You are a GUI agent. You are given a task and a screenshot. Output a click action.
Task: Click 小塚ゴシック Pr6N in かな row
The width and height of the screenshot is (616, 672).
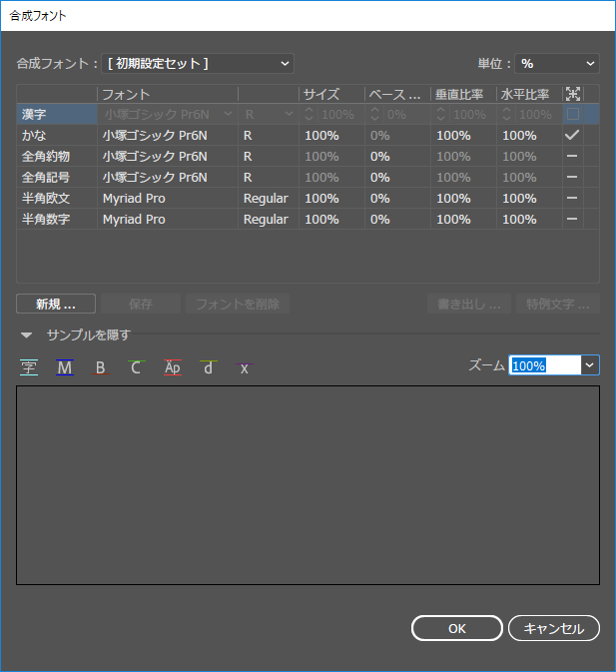pyautogui.click(x=155, y=136)
